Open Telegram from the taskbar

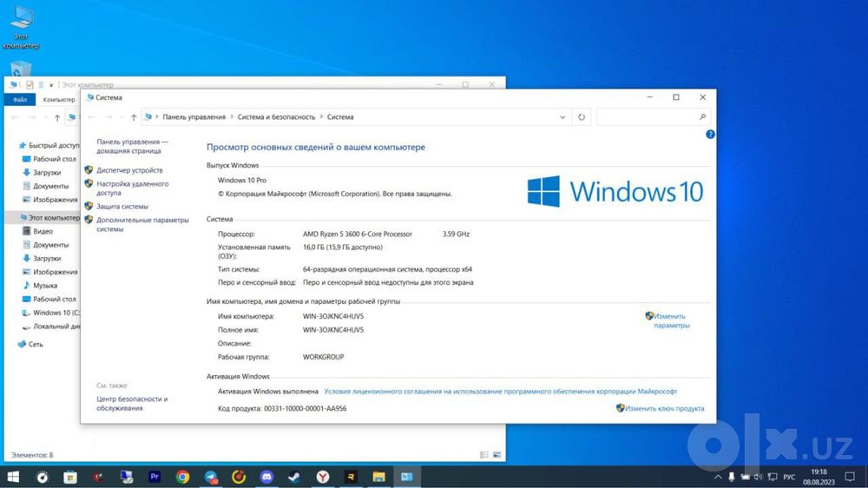pos(211,477)
